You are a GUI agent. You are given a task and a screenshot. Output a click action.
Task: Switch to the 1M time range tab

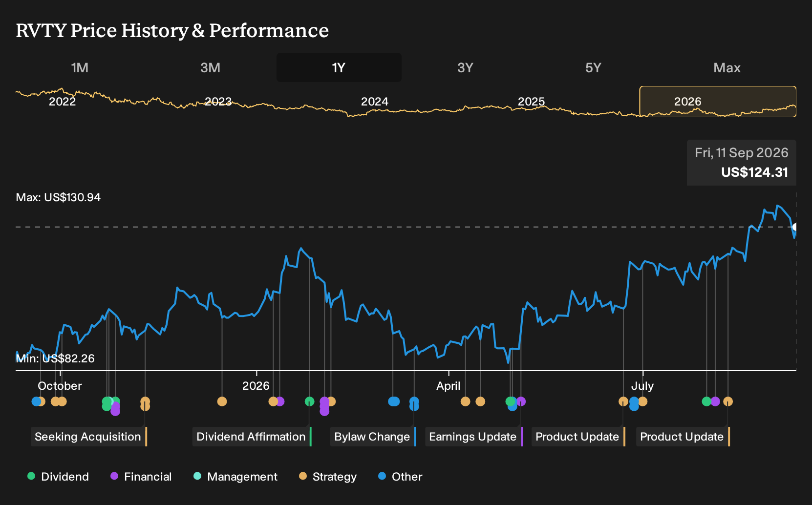(x=80, y=67)
